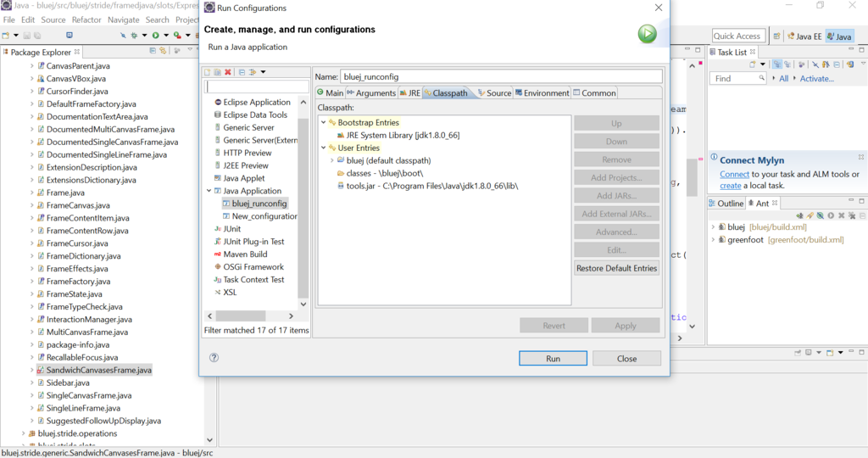Click the Connect link in Mylyn panel
Screen dimensions: 868x458
[734, 174]
